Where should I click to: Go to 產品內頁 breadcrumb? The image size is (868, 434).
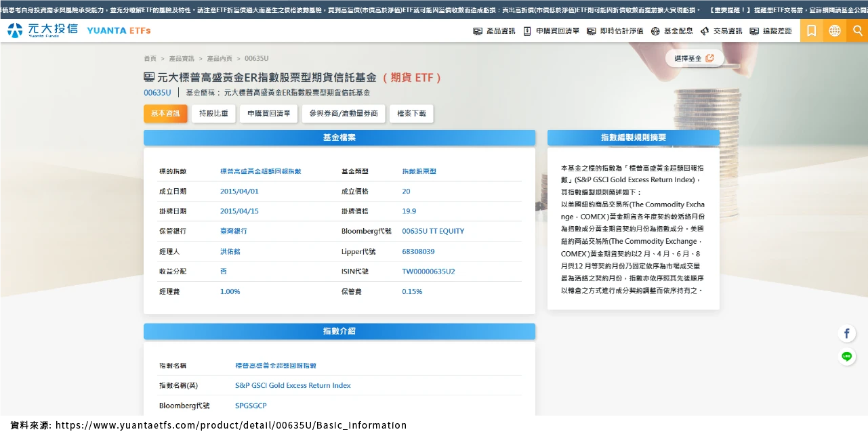(220, 59)
